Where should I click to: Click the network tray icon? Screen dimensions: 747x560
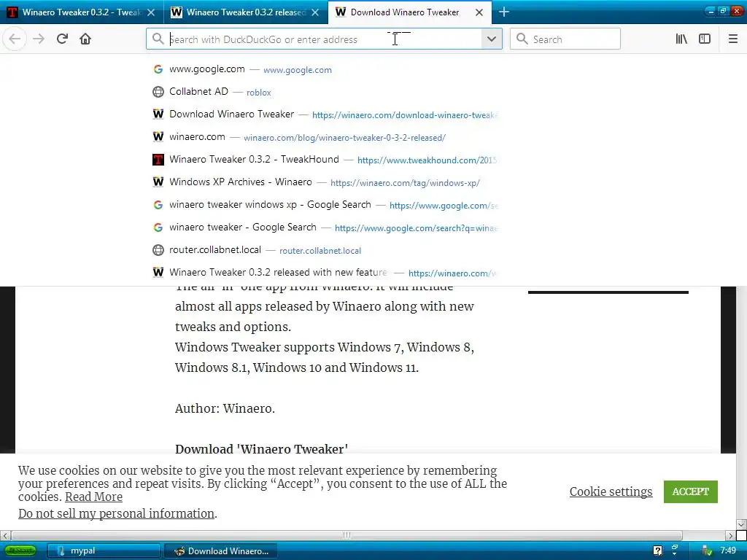pos(675,551)
